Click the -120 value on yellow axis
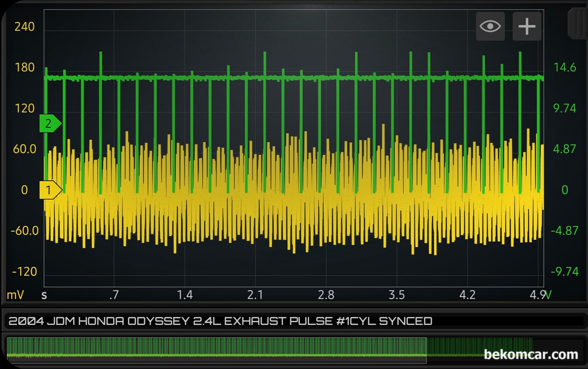 click(x=24, y=272)
